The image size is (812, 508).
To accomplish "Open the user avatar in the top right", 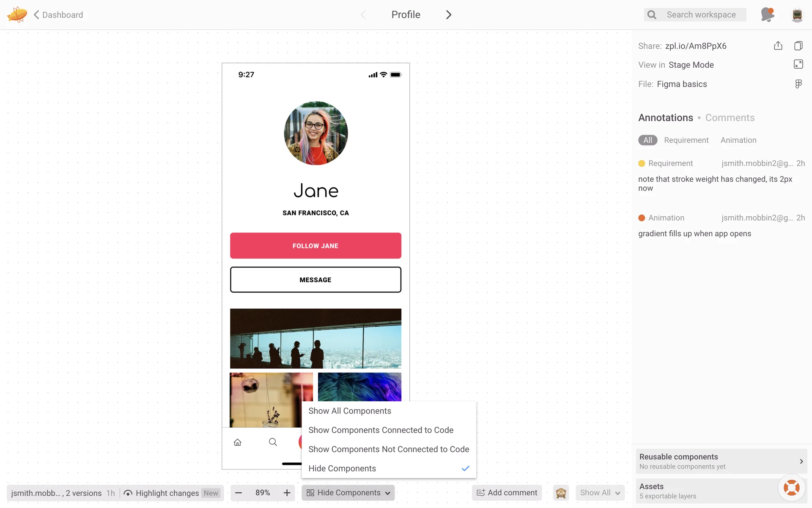I will point(797,15).
